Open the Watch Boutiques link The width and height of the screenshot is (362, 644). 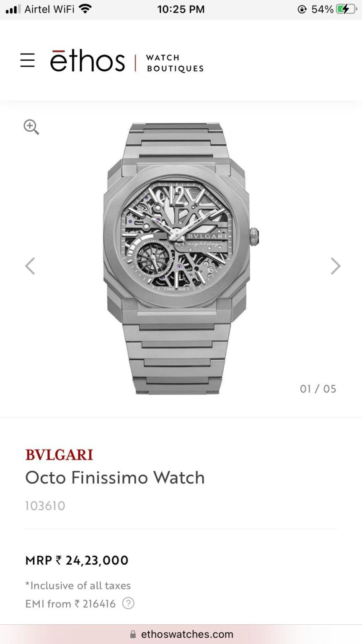pyautogui.click(x=175, y=63)
